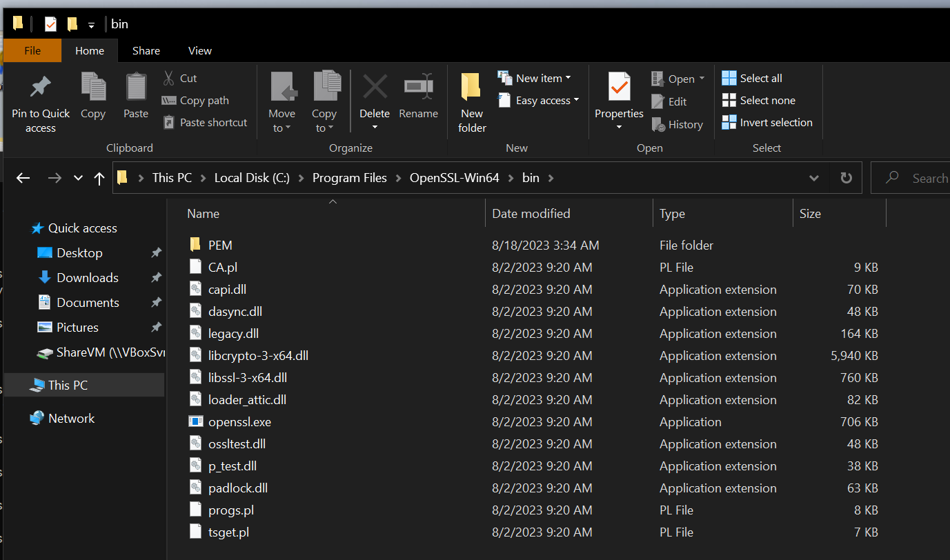This screenshot has height=560, width=950.
Task: Create a New folder
Action: [x=473, y=102]
